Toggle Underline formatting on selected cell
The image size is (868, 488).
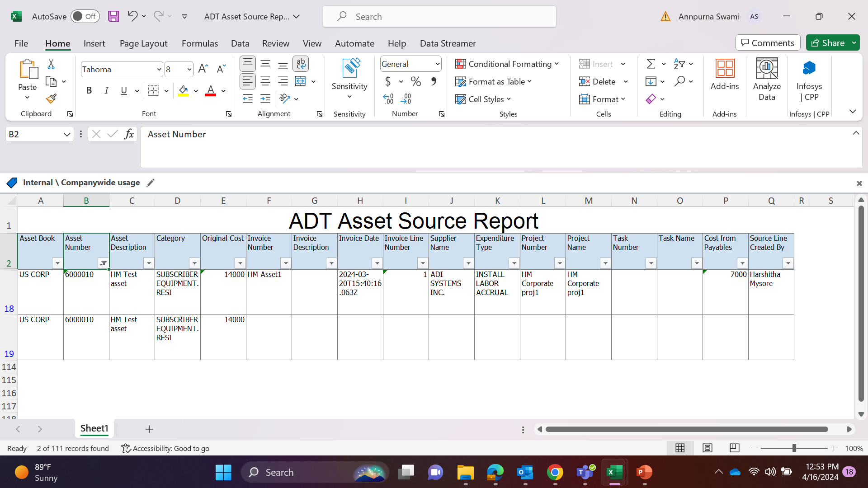tap(123, 90)
